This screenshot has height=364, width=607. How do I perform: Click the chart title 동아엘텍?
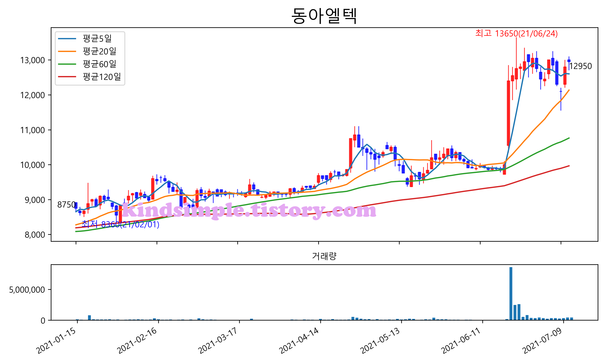point(324,16)
